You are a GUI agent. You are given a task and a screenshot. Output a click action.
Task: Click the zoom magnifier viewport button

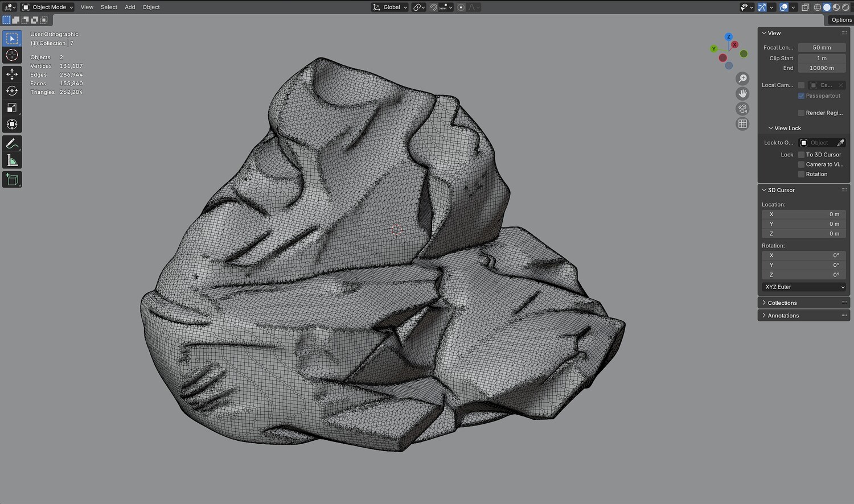tap(742, 79)
